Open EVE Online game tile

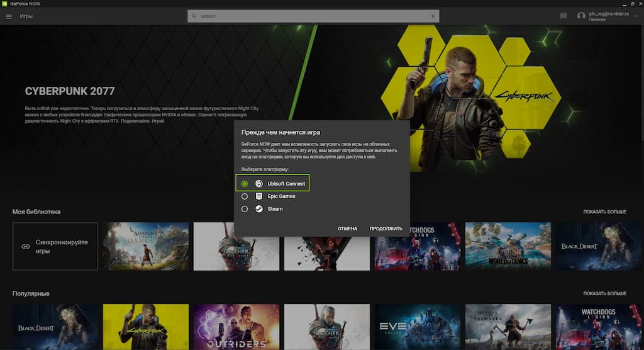(418, 327)
